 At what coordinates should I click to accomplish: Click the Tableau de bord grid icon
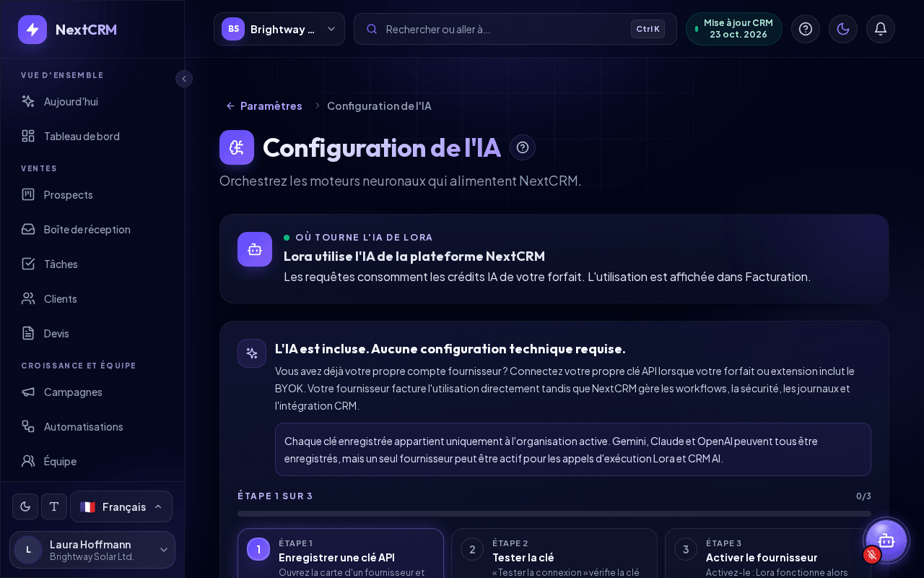point(28,136)
